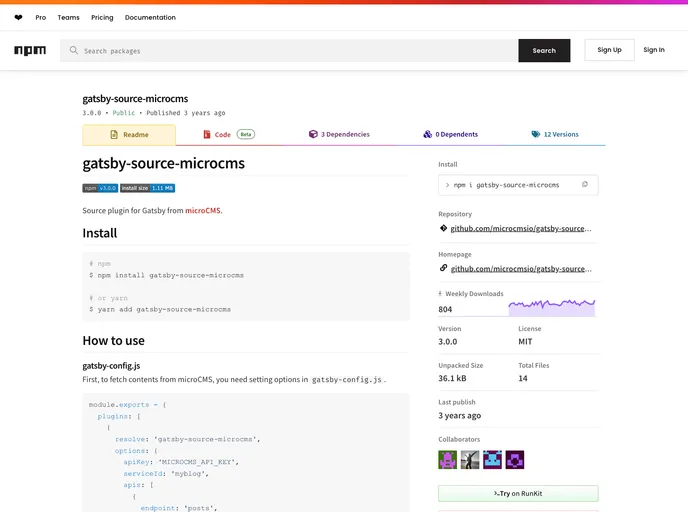Screen dimensions: 688x512
Task: Open the 3 Dependencies tab
Action: (x=339, y=135)
